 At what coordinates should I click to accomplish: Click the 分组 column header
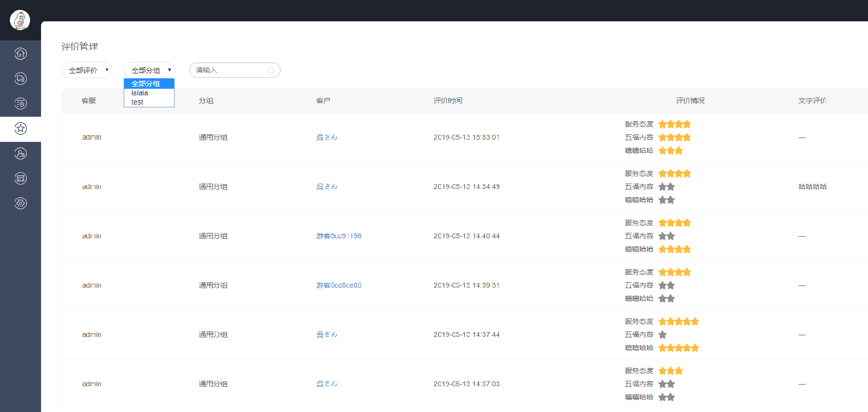(206, 101)
